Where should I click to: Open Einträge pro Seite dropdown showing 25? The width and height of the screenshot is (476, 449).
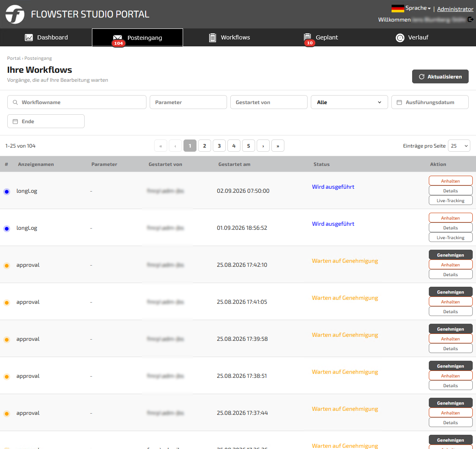coord(459,146)
